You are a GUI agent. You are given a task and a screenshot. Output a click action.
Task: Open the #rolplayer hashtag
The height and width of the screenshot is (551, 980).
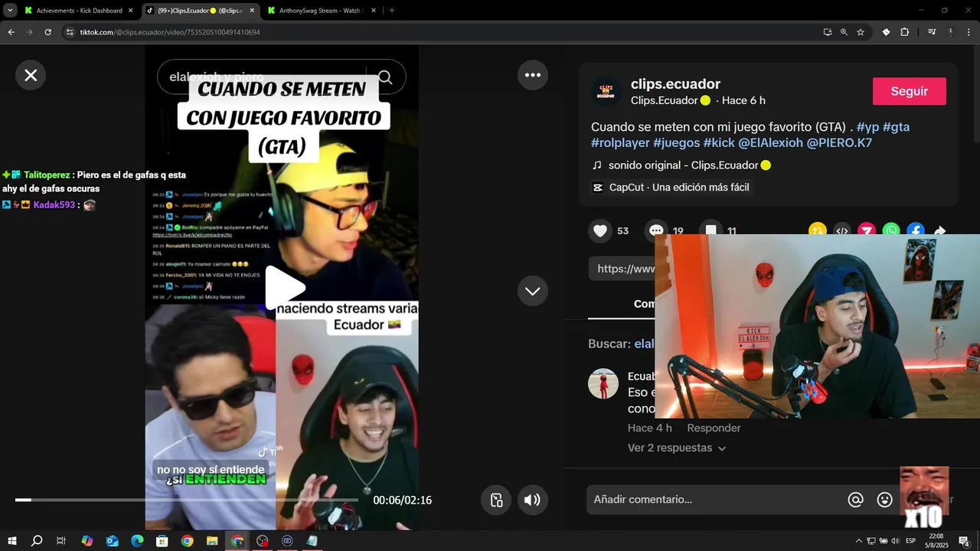pyautogui.click(x=620, y=143)
